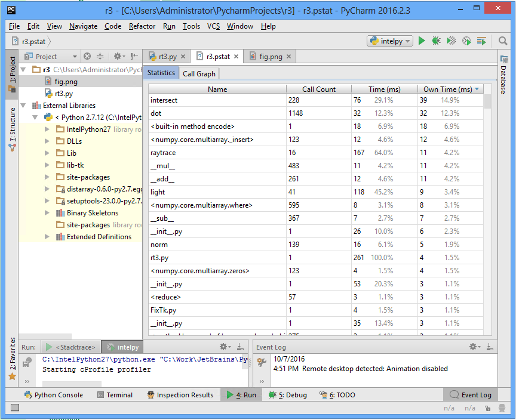
Task: Click the r3.pstat breadcrumb
Action: click(x=30, y=41)
